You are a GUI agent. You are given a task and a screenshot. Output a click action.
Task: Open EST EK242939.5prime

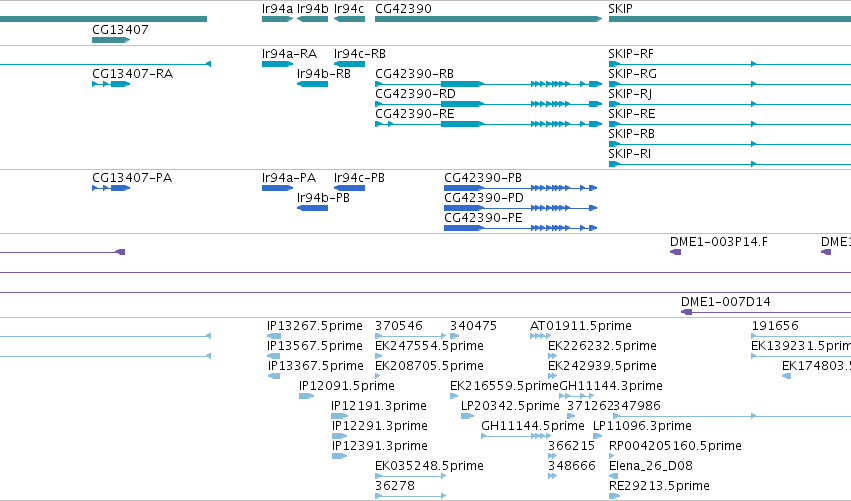pos(552,376)
